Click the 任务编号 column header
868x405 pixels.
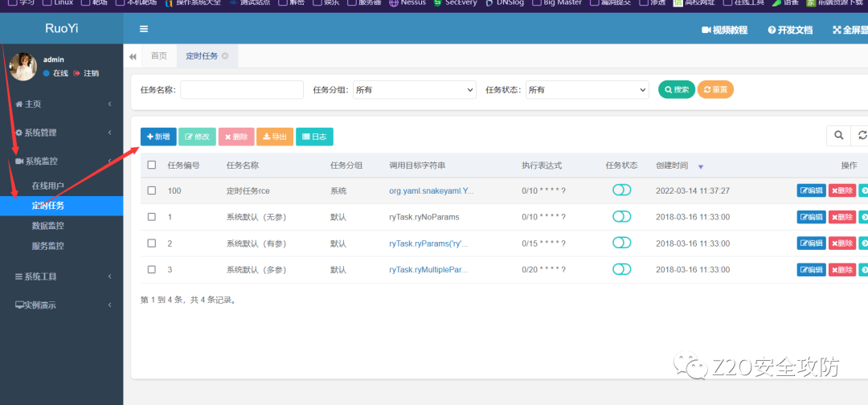(x=184, y=166)
